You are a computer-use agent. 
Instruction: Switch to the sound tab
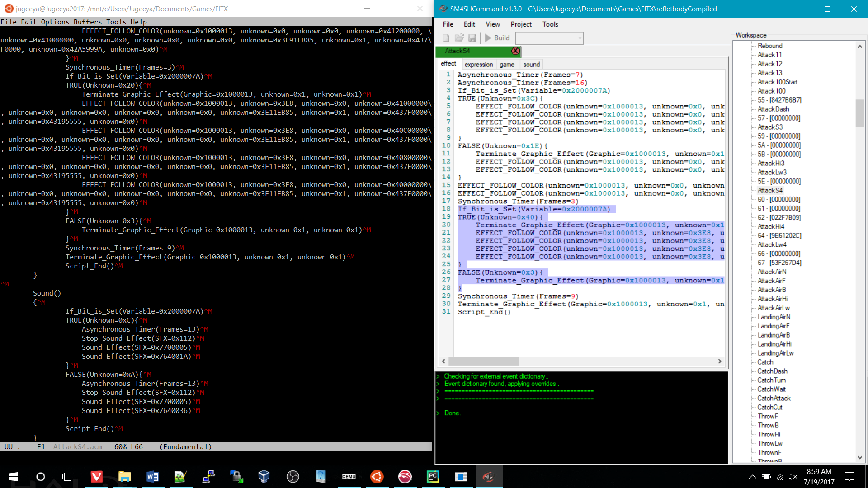point(532,65)
